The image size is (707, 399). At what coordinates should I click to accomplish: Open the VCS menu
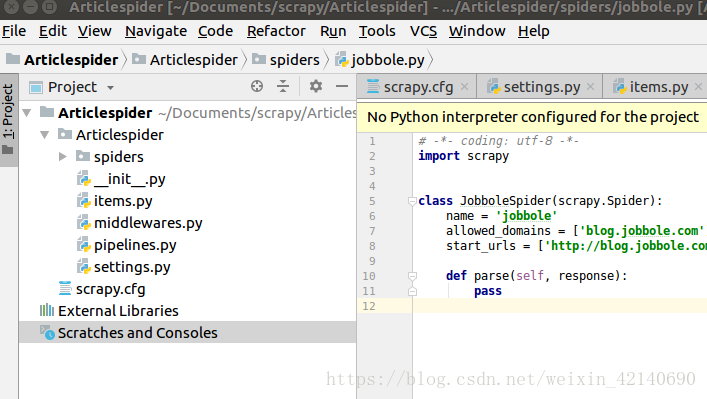coord(423,31)
